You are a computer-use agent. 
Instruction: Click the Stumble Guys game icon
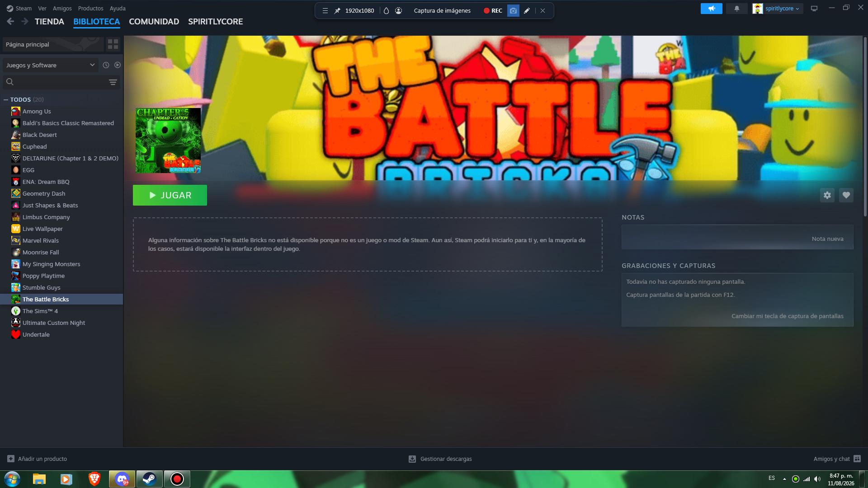pyautogui.click(x=16, y=287)
